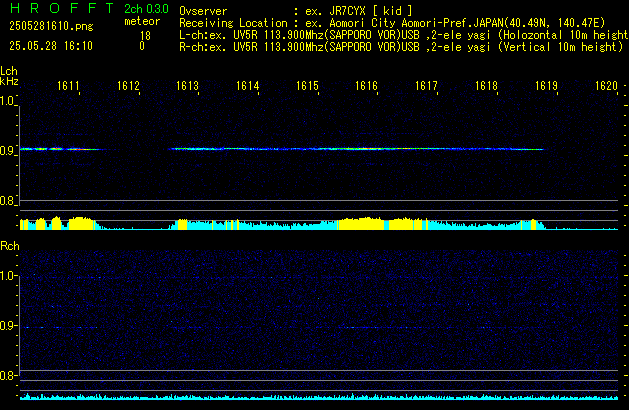Click the Receiving Location line
Screen dimensions: 629x410
point(392,23)
